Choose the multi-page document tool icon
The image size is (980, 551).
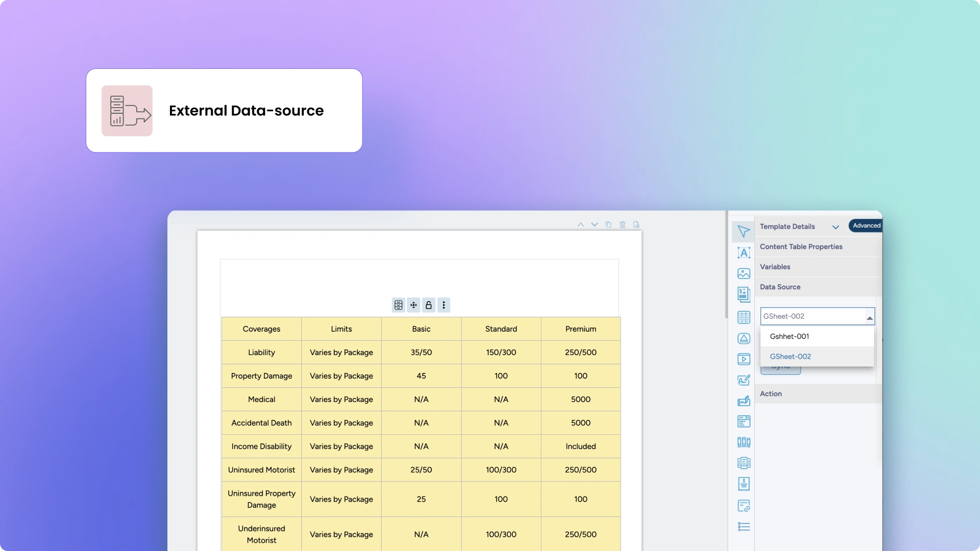point(744,463)
